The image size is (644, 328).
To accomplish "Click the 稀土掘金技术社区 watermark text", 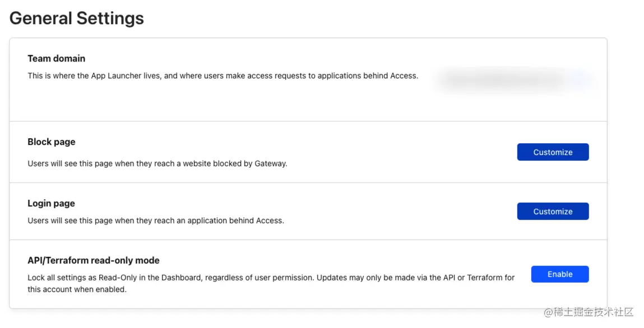I will 589,312.
